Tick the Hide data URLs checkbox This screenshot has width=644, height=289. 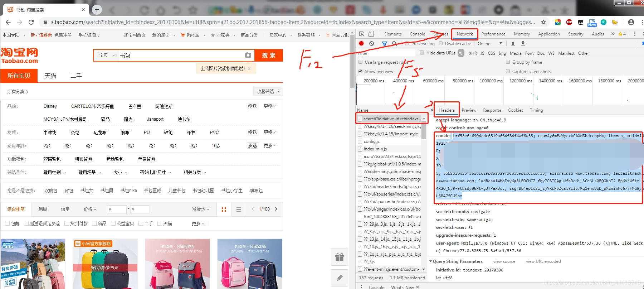422,53
